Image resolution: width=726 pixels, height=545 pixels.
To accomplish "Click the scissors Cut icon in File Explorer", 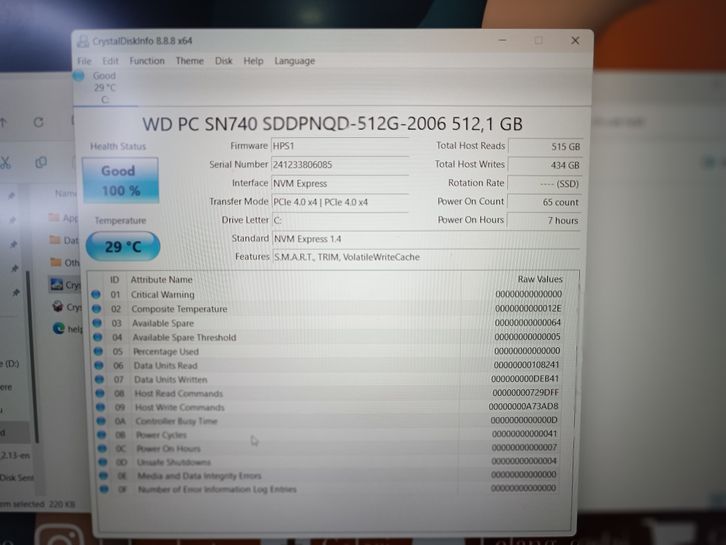I will [x=5, y=163].
